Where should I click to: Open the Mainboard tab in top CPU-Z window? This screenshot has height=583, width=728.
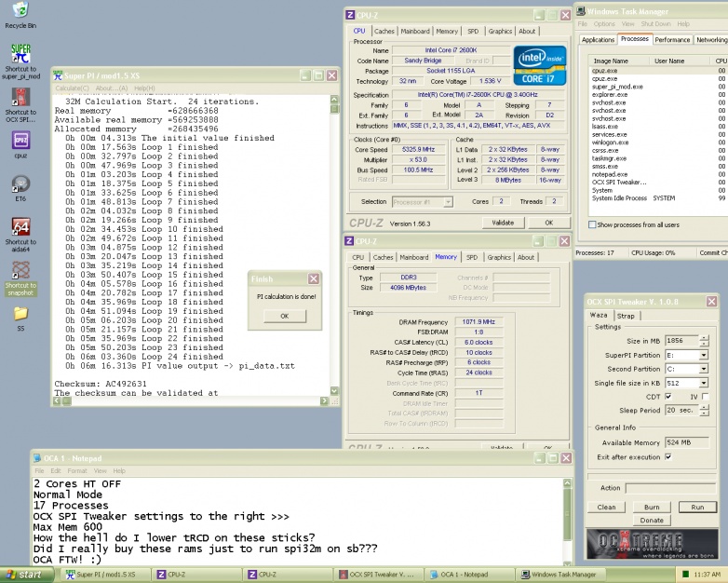[x=414, y=31]
